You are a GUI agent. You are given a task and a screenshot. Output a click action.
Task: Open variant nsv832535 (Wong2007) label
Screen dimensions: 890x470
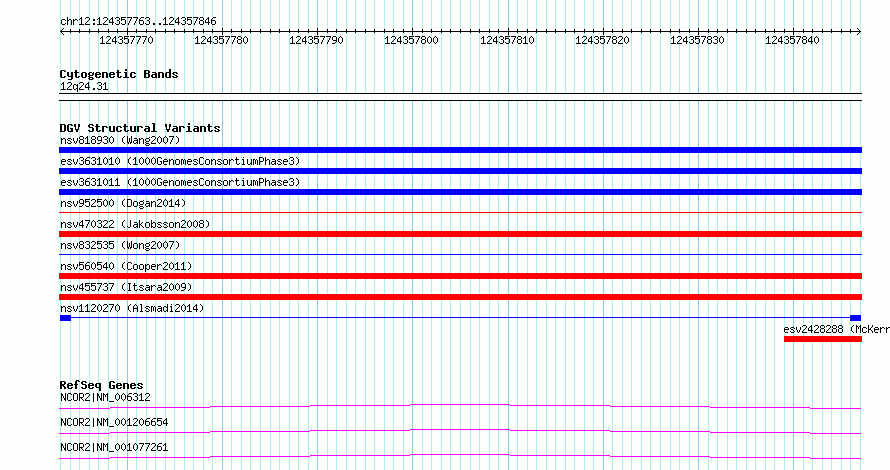point(120,245)
